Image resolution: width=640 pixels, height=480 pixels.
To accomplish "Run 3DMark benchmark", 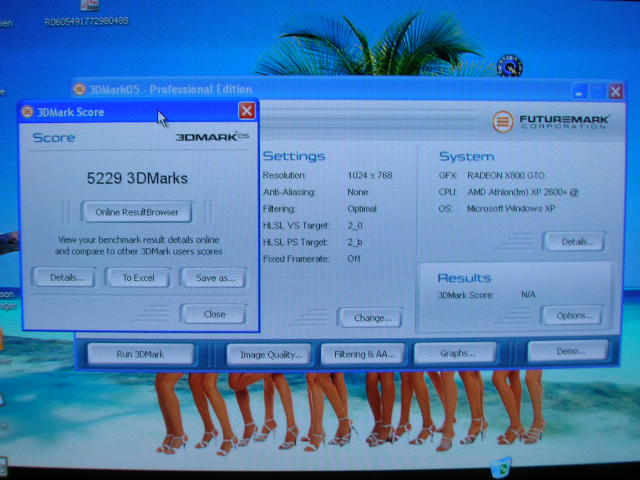I will pyautogui.click(x=141, y=354).
